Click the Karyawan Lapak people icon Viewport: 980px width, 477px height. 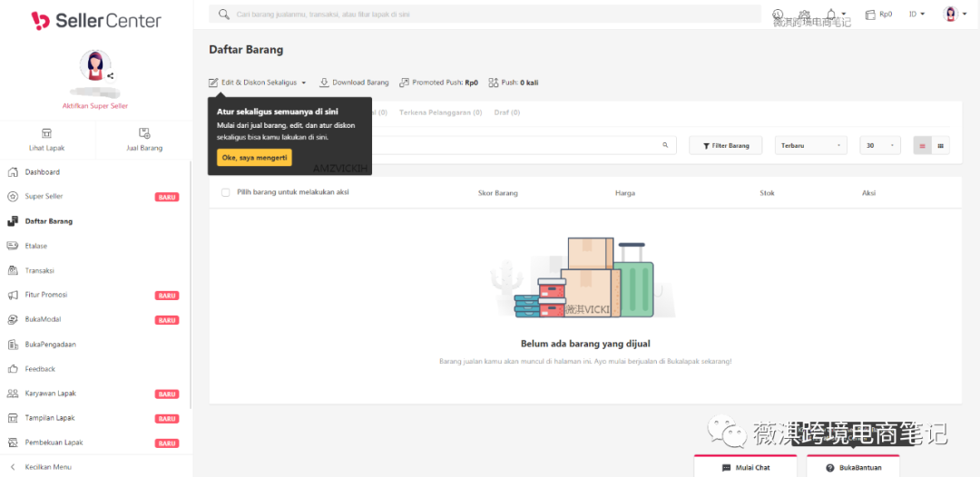click(13, 394)
